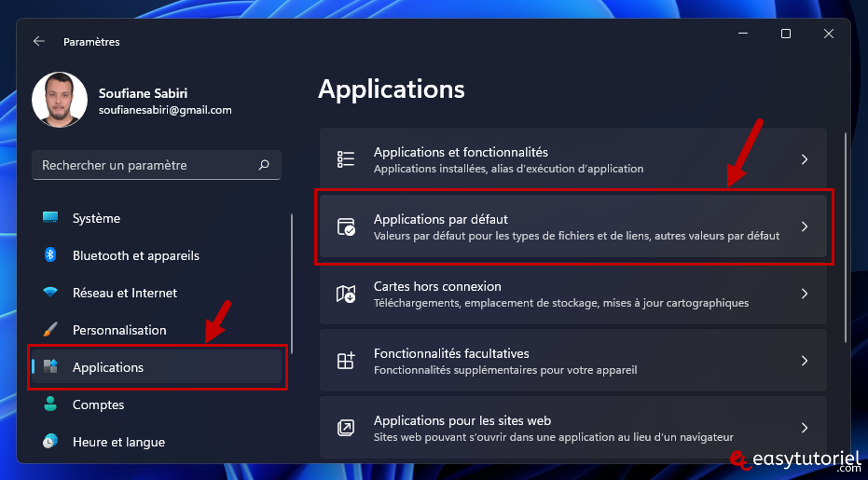Open Applications par défaut title
This screenshot has height=480, width=868.
[441, 219]
